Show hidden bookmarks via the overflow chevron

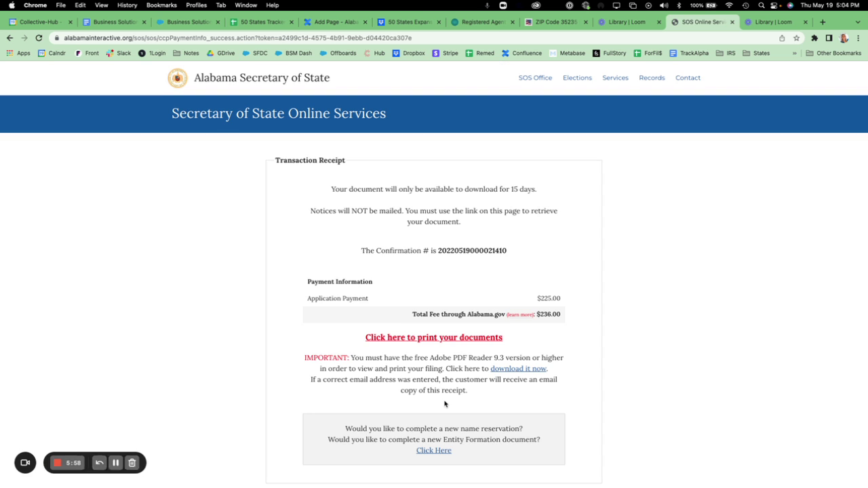tap(794, 53)
